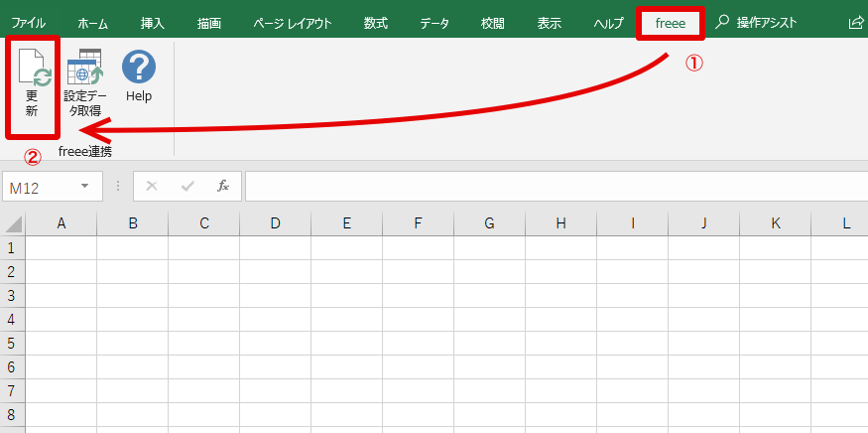Image resolution: width=868 pixels, height=433 pixels.
Task: Select column A header
Action: click(61, 223)
